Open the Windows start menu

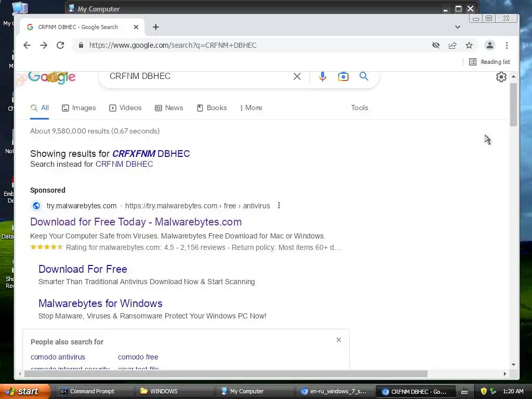pos(25,392)
